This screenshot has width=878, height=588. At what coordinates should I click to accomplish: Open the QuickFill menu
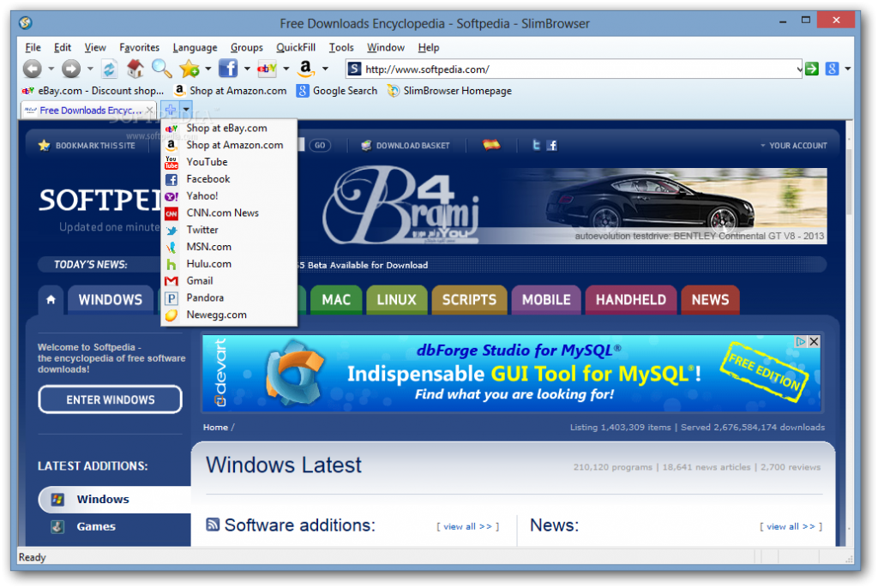295,47
